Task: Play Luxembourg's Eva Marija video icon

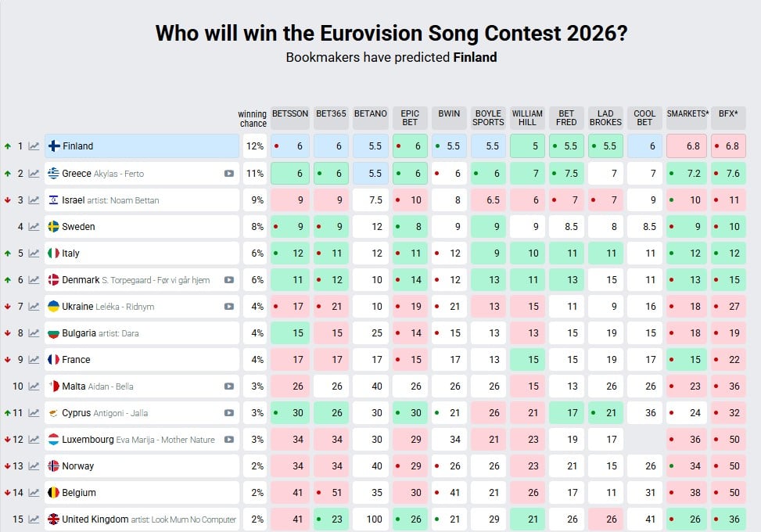Action: tap(228, 439)
